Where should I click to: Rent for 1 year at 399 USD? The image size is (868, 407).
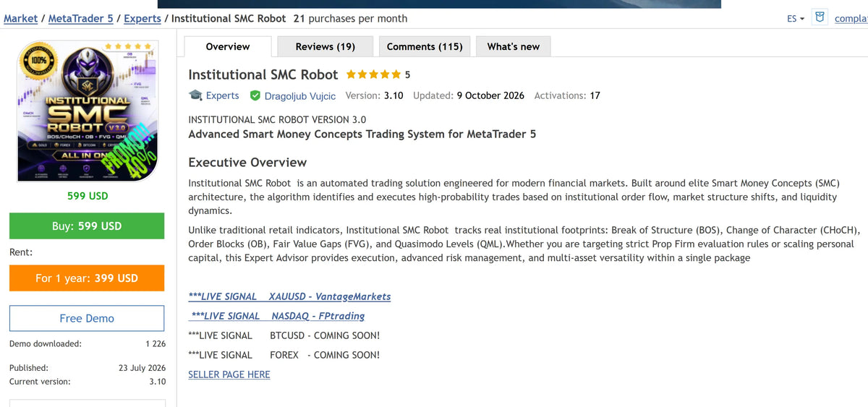click(87, 278)
